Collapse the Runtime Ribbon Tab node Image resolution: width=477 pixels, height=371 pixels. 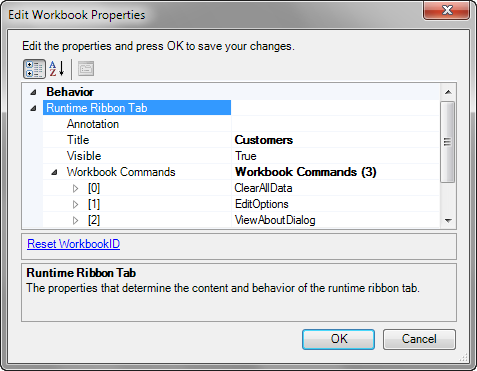coord(33,108)
